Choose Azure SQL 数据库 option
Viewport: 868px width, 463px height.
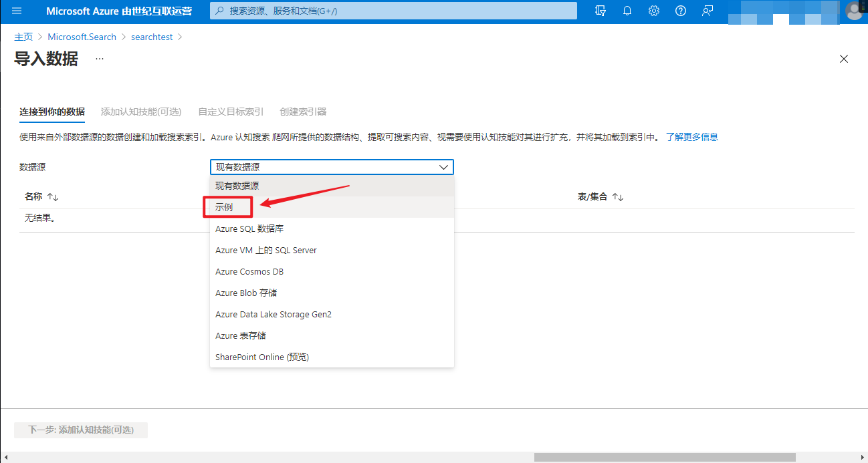click(332, 228)
